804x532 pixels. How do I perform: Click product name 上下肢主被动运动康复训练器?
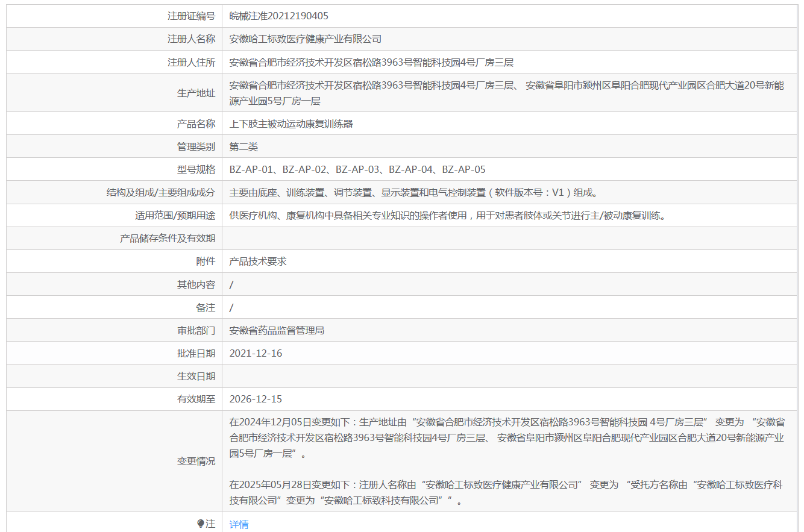(x=291, y=124)
